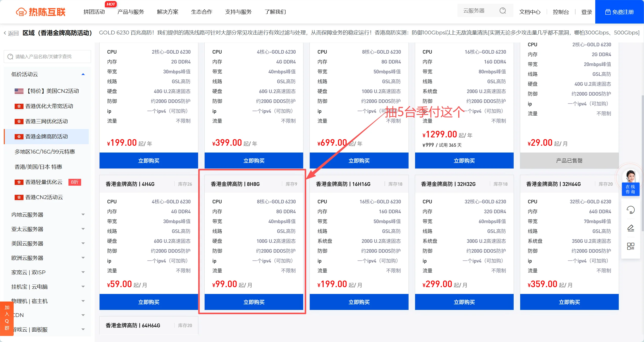Expand the 内地云服务器 category
The width and height of the screenshot is (644, 342).
83,215
